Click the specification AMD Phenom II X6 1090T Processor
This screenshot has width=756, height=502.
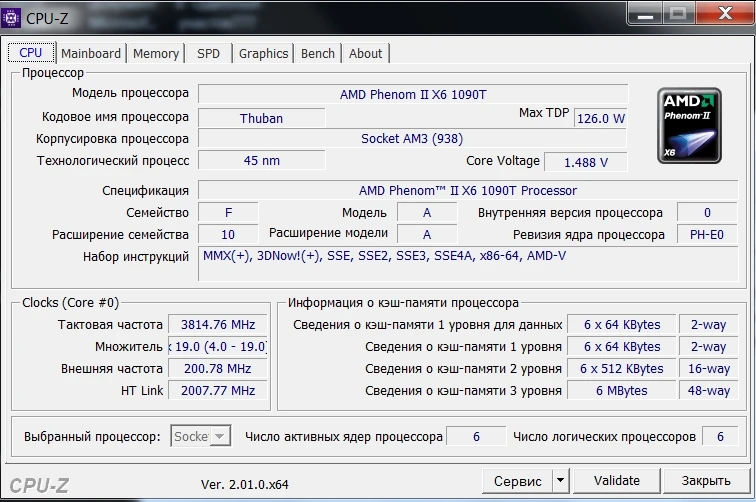468,190
